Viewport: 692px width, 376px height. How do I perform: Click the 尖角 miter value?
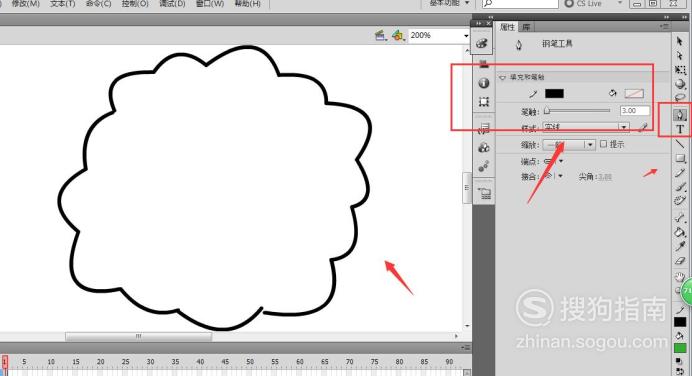604,177
